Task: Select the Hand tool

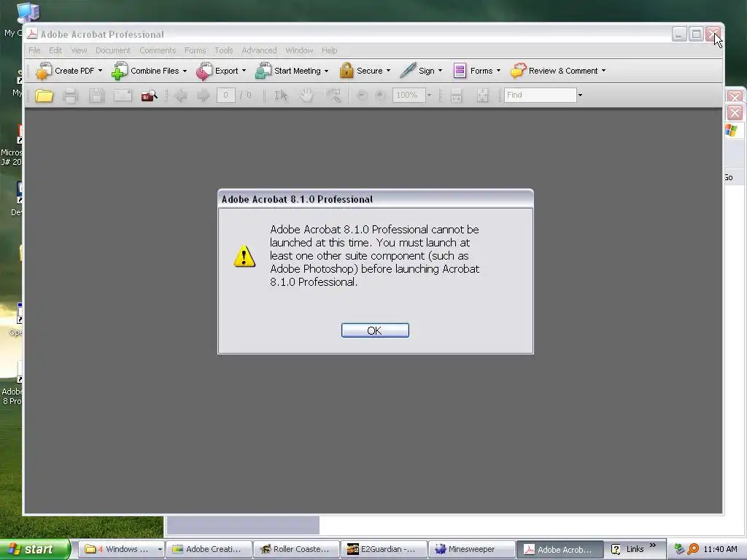Action: [x=306, y=96]
